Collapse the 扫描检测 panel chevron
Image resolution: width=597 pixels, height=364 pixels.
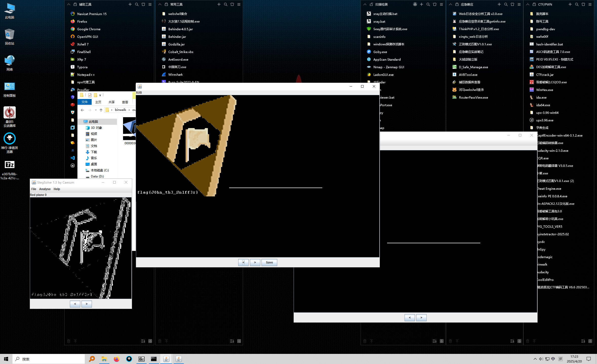[x=365, y=4]
